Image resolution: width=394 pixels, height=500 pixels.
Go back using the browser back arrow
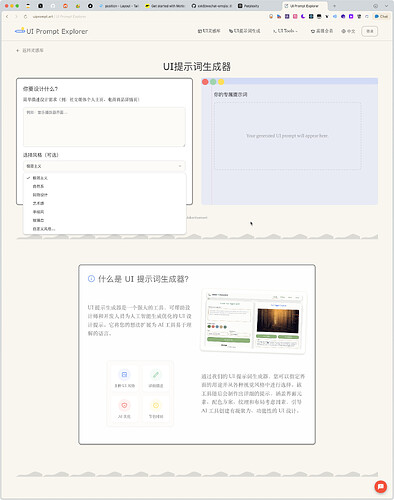tap(7, 16)
